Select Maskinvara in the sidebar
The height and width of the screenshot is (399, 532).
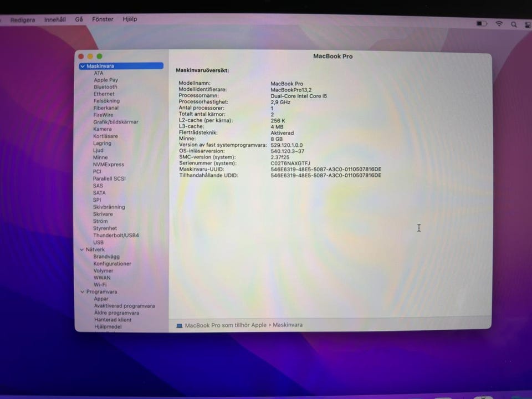(121, 66)
